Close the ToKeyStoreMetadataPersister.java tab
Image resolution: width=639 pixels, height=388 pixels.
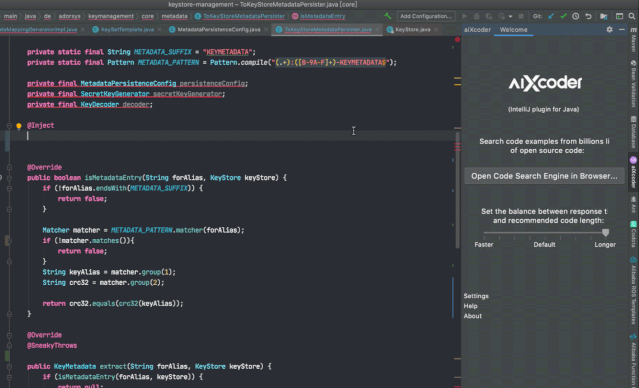pyautogui.click(x=377, y=30)
